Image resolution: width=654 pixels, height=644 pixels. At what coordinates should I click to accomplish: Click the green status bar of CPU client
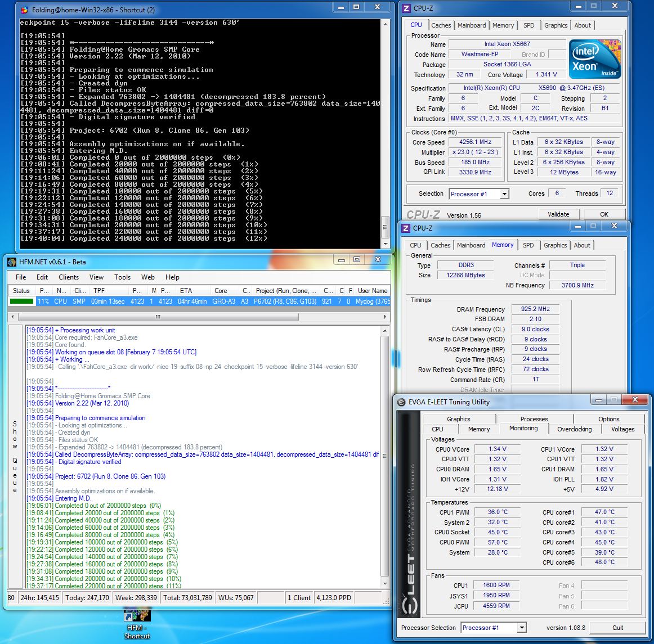[x=21, y=301]
